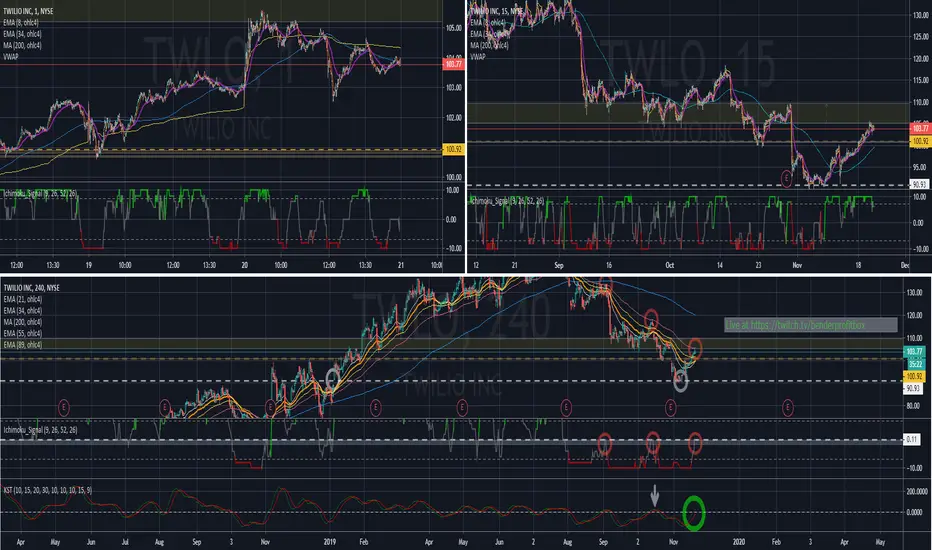Select EMA (34, ohlc4) legend in the 1-minute chart
The image size is (932, 550).
click(x=22, y=34)
